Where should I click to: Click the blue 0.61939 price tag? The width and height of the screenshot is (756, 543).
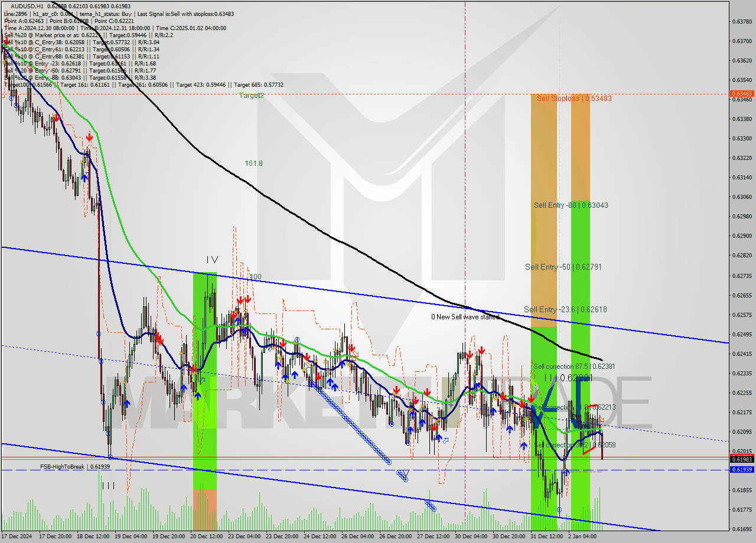point(741,470)
